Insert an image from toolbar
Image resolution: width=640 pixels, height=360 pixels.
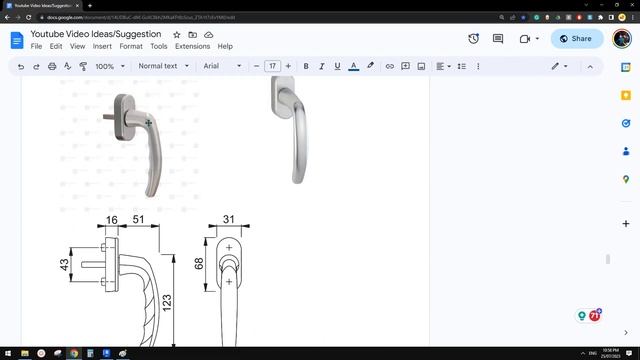coord(421,66)
